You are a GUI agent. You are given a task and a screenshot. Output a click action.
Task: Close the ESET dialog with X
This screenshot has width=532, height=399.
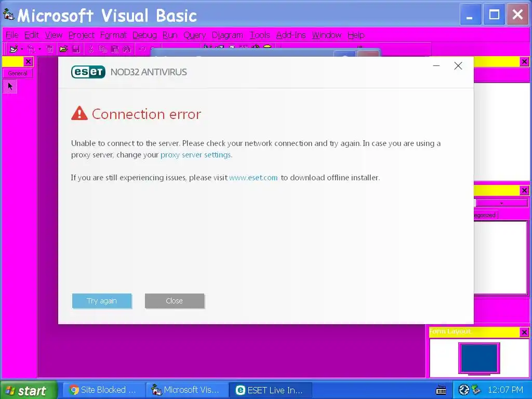tap(458, 66)
